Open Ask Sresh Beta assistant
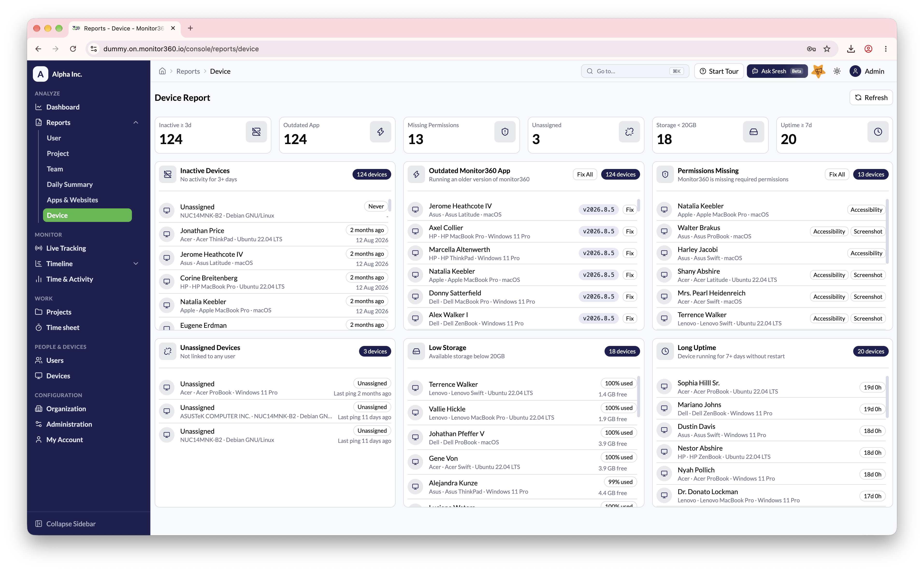 777,71
